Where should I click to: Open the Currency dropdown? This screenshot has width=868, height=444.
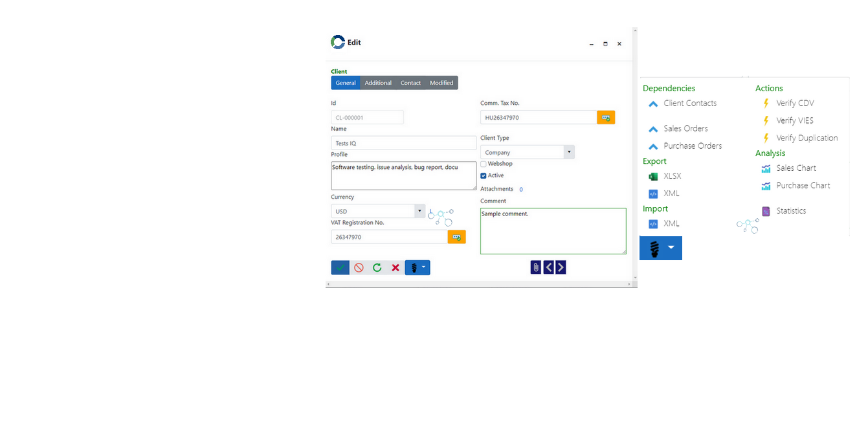point(419,211)
